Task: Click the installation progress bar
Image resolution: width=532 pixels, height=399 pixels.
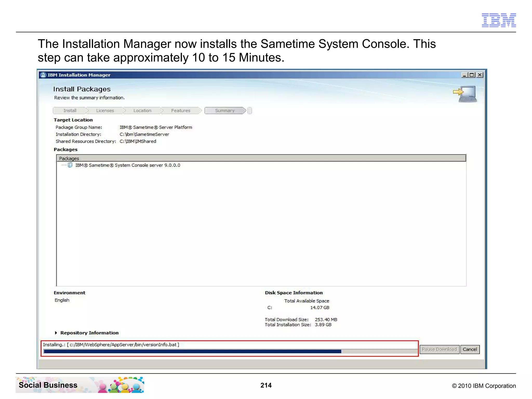Action: 230,351
